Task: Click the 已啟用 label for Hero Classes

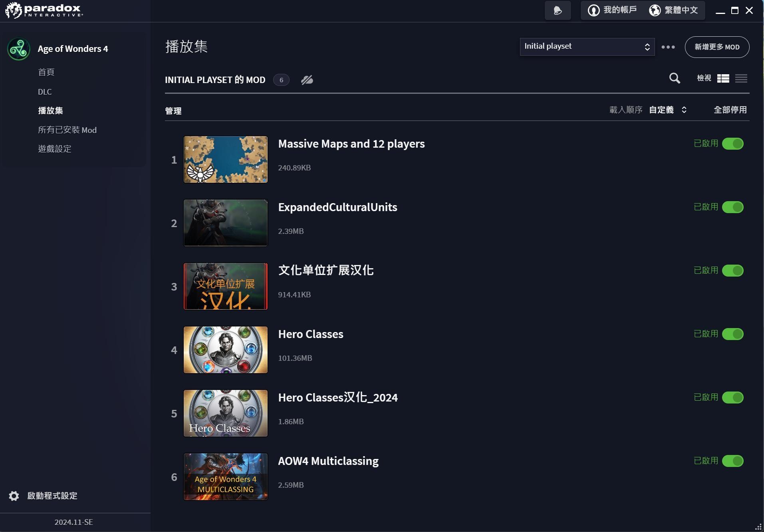Action: (x=706, y=334)
